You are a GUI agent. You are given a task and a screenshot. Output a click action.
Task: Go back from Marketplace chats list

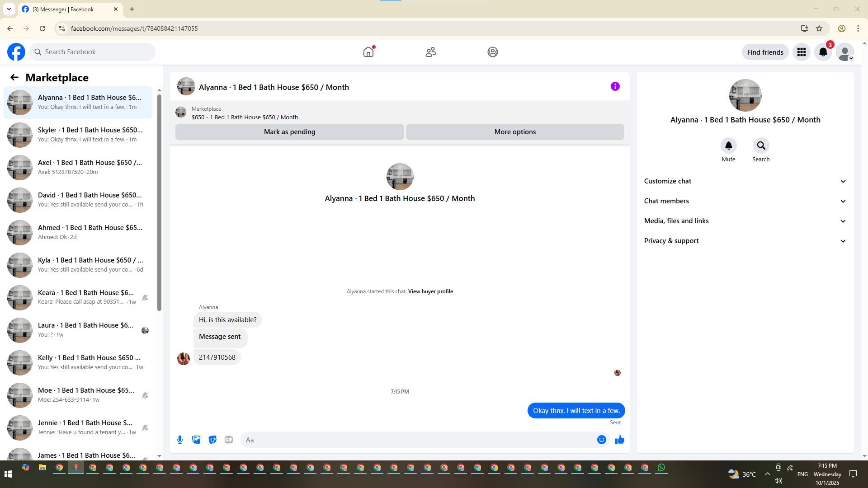point(14,77)
